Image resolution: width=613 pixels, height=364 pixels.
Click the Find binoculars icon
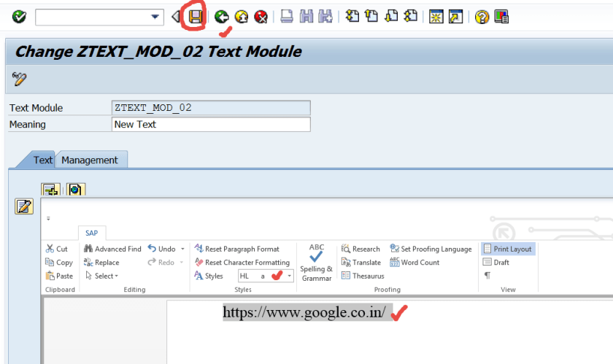[x=306, y=17]
